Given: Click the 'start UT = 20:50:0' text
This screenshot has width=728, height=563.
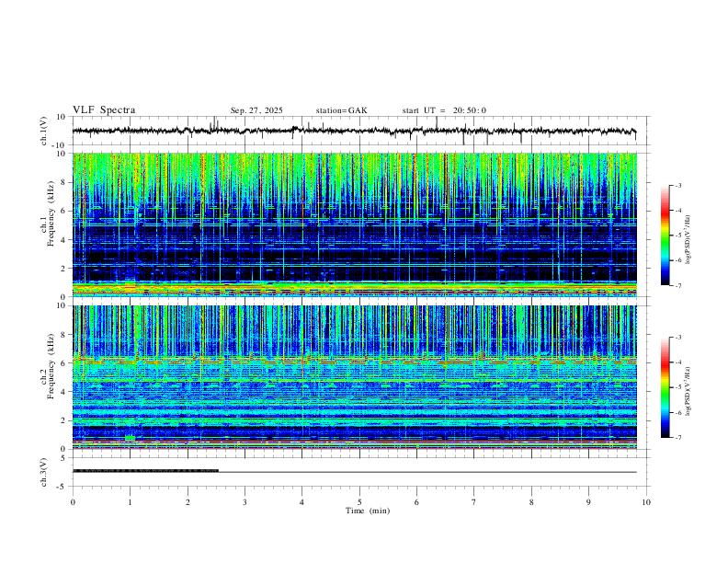Looking at the screenshot, I should coord(444,110).
